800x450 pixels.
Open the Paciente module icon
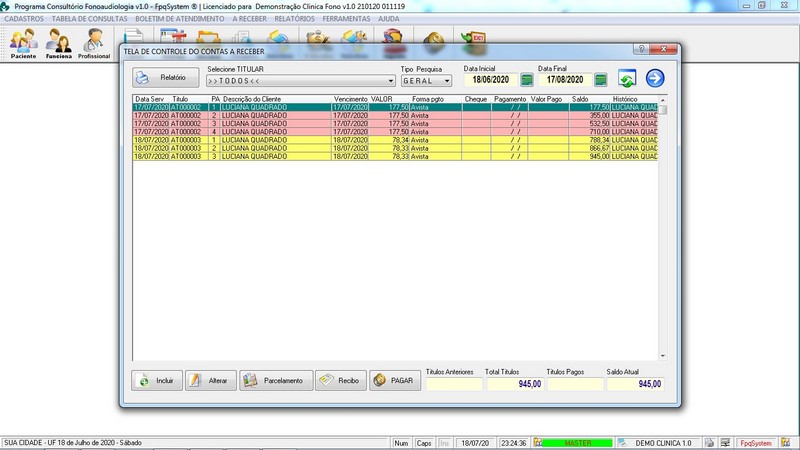pyautogui.click(x=23, y=43)
